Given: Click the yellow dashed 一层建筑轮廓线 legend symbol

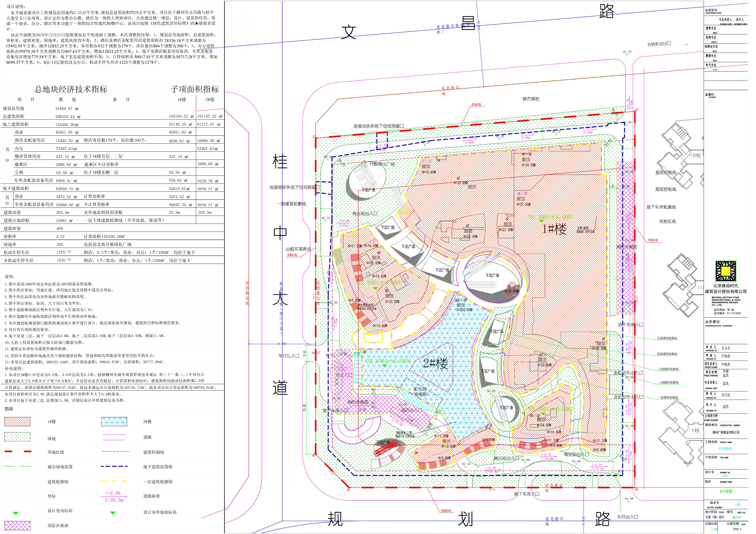Looking at the screenshot, I should click(114, 481).
